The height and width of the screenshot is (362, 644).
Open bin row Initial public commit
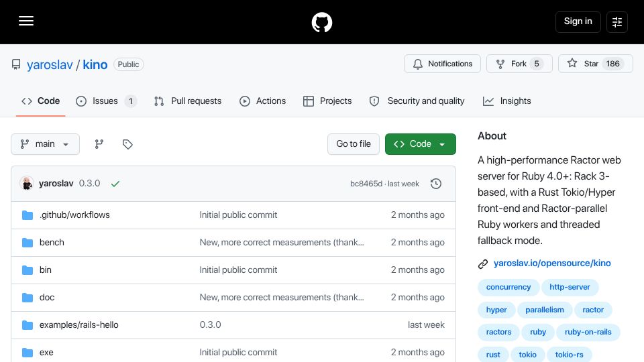tap(238, 270)
